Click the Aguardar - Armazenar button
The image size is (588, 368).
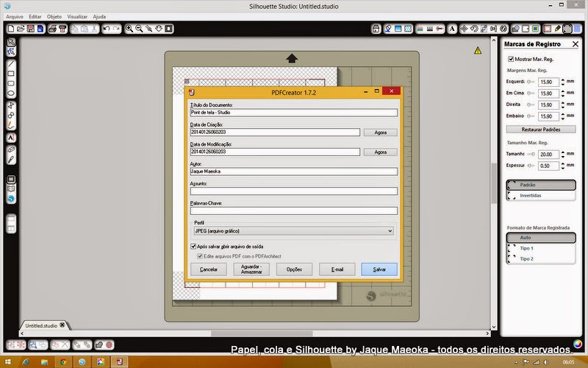pos(251,269)
